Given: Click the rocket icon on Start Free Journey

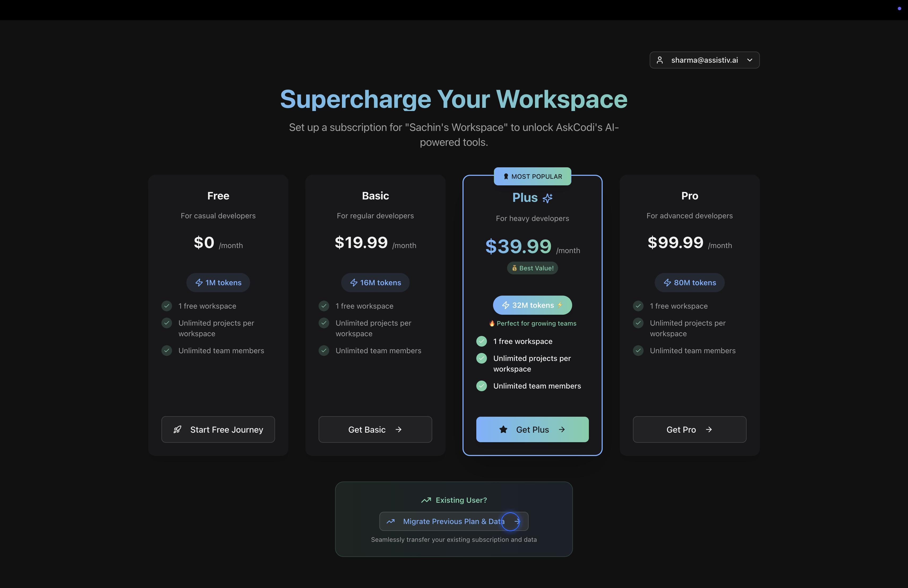Looking at the screenshot, I should tap(177, 430).
